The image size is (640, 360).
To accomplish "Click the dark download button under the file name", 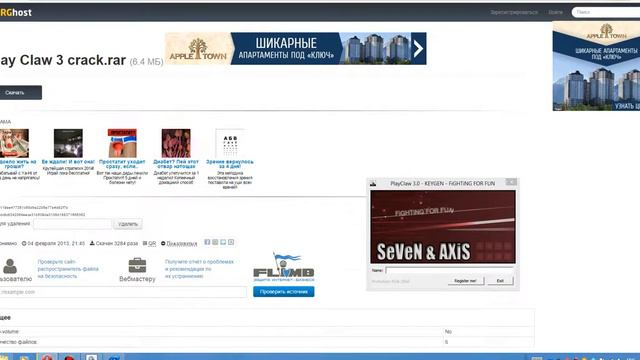I will click(20, 92).
